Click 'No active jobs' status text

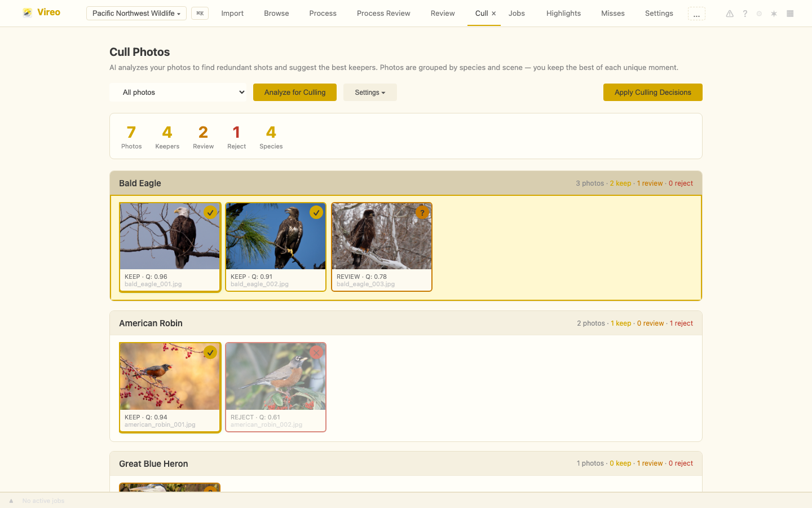point(43,501)
